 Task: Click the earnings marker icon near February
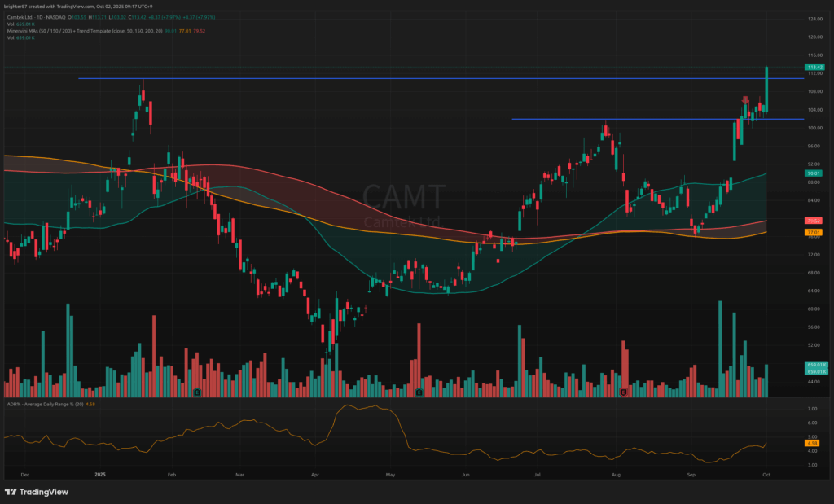coord(198,392)
